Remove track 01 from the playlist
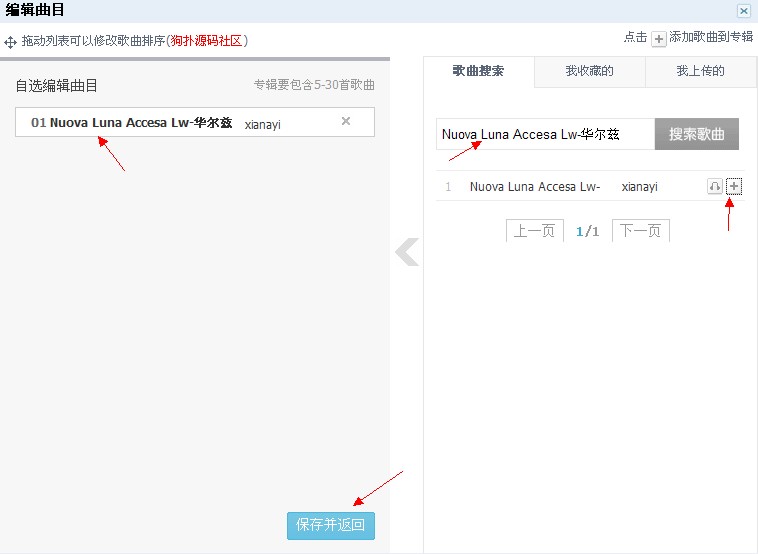Screen dimensions: 758x554 click(x=346, y=121)
